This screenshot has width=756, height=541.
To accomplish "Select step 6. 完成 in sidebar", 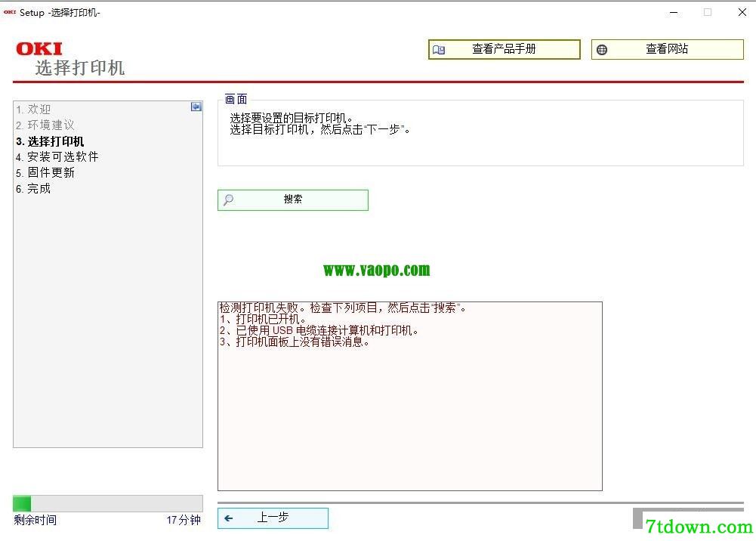I will (32, 189).
